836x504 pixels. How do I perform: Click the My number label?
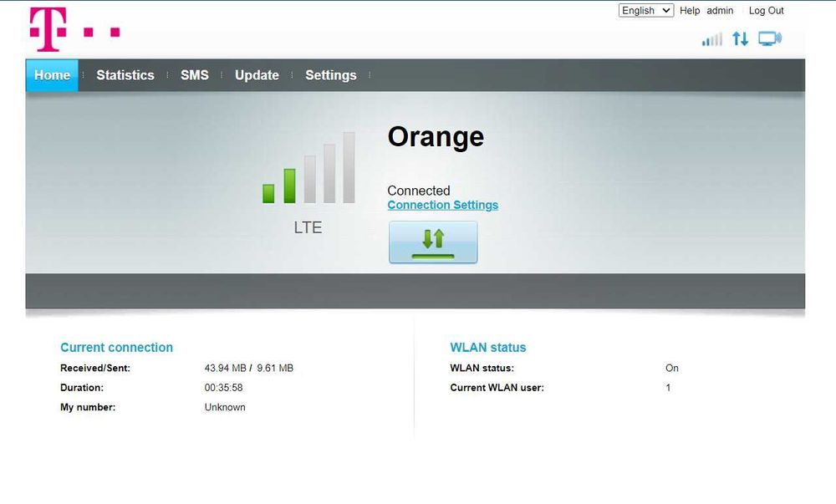coord(88,407)
